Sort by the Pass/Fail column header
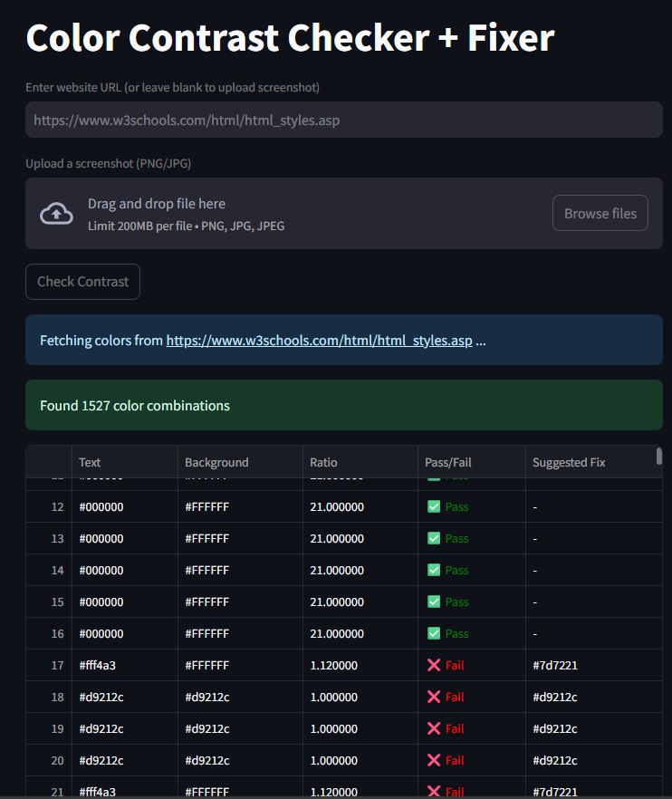Image resolution: width=672 pixels, height=799 pixels. click(448, 462)
